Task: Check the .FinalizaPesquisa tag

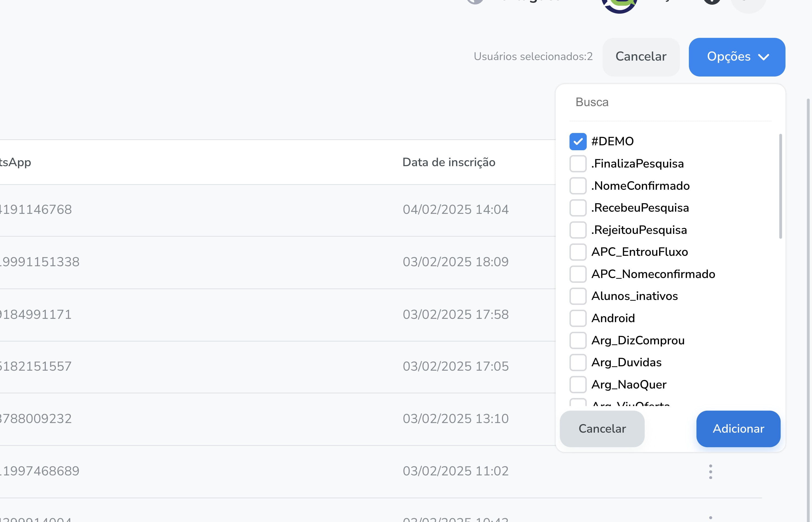Action: pyautogui.click(x=578, y=164)
